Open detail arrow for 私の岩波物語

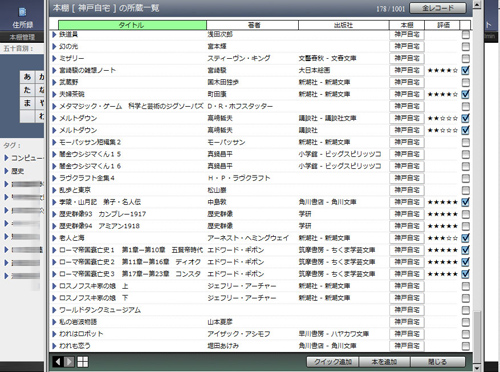[x=54, y=322]
